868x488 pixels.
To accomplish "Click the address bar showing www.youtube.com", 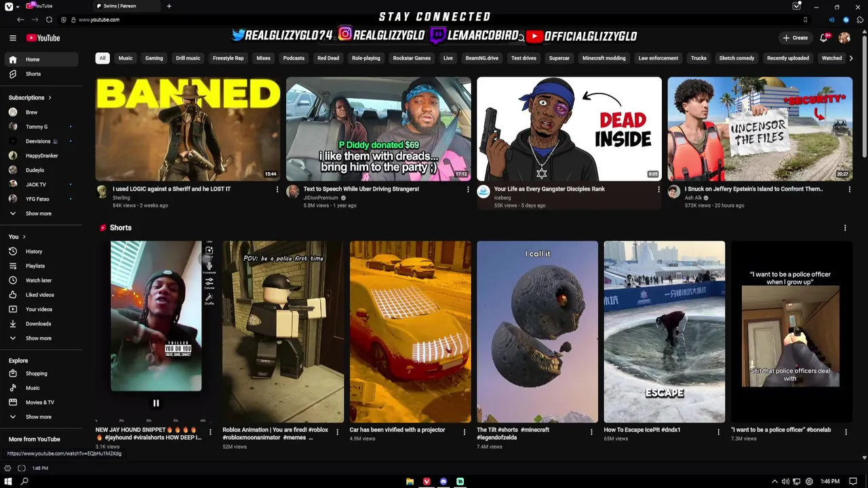I will [434, 20].
